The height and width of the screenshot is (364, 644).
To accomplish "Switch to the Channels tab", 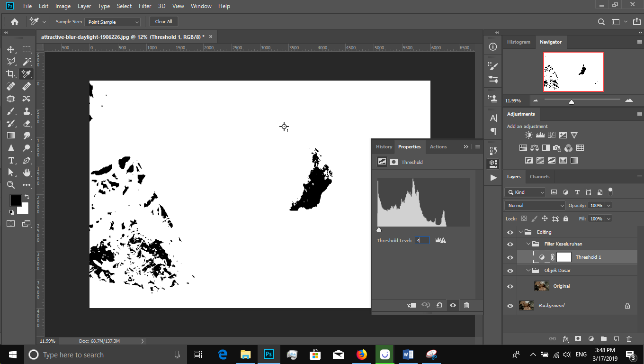I will click(539, 176).
